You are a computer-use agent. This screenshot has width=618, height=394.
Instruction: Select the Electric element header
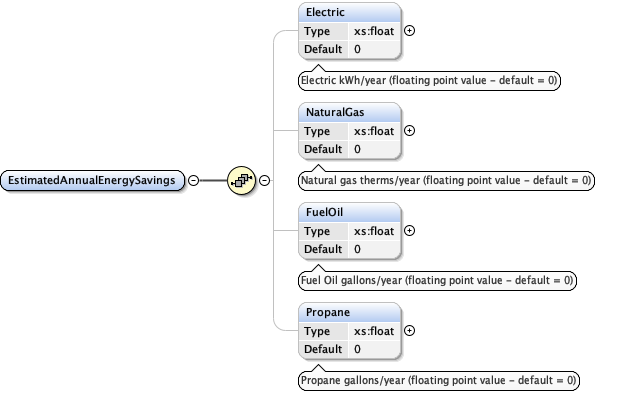click(x=350, y=13)
